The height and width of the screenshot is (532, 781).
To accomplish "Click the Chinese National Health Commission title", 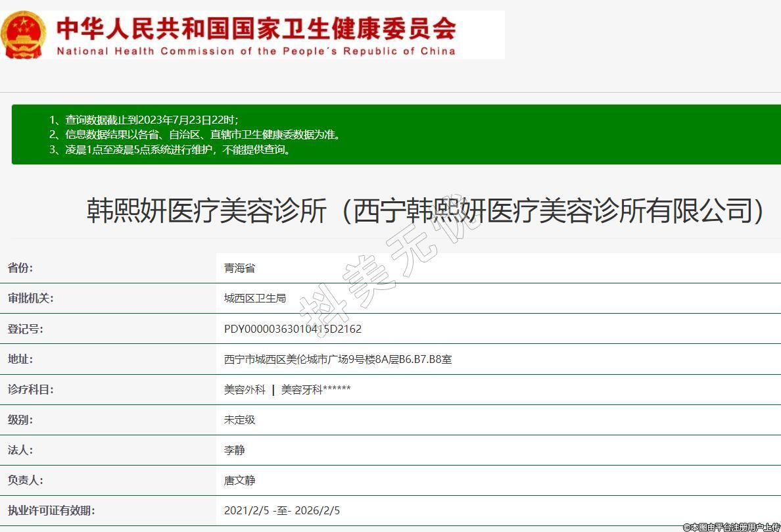I will click(x=256, y=28).
